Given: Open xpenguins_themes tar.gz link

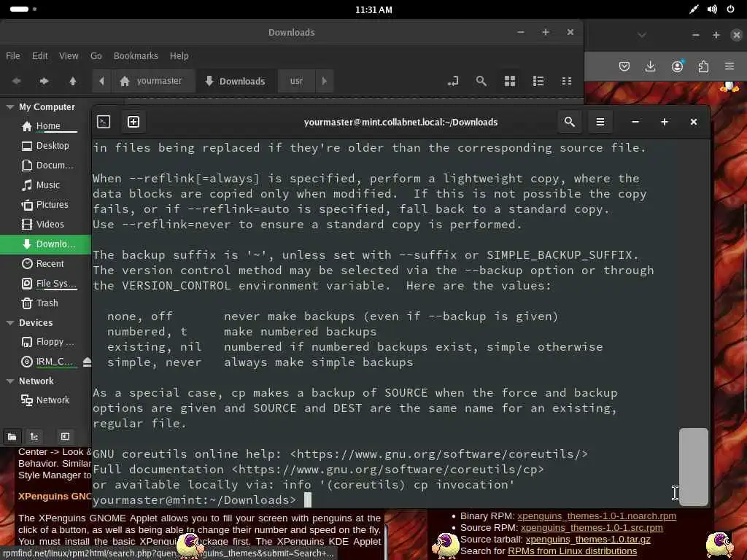Looking at the screenshot, I should 588,540.
